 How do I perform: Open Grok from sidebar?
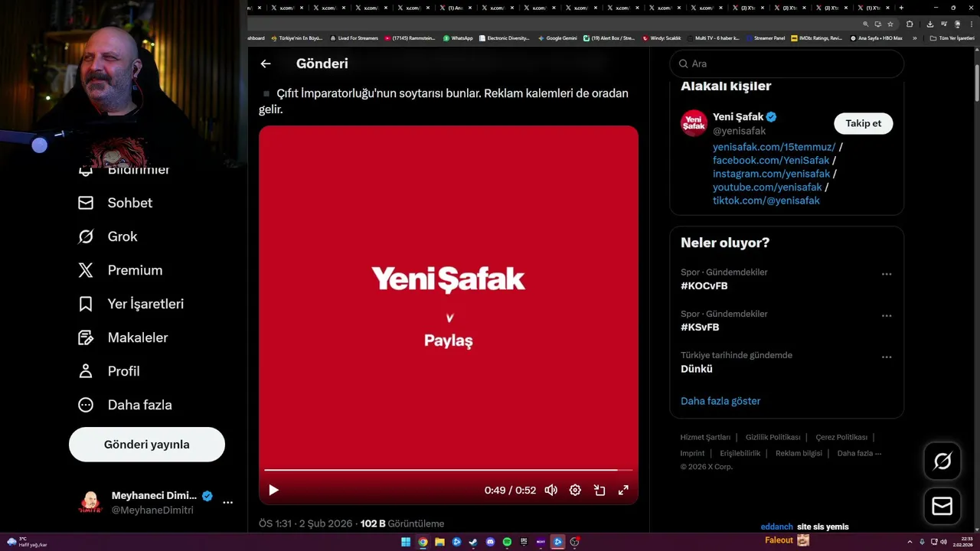107,236
